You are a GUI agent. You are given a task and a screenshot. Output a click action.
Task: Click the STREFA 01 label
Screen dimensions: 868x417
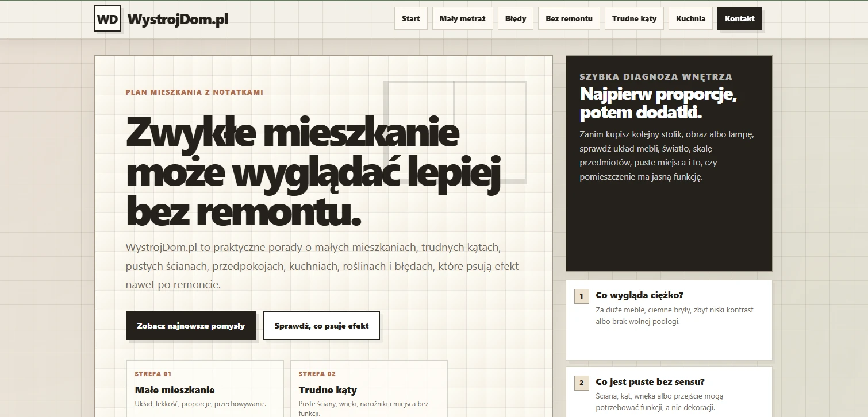click(x=153, y=374)
